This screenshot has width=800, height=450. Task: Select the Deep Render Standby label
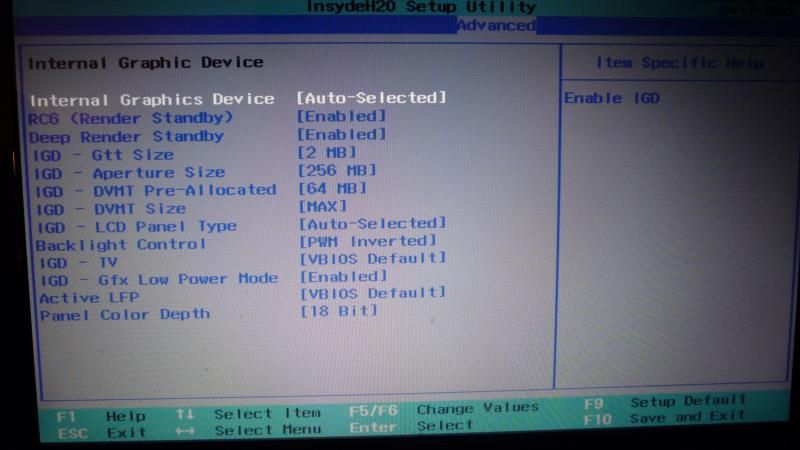(127, 137)
